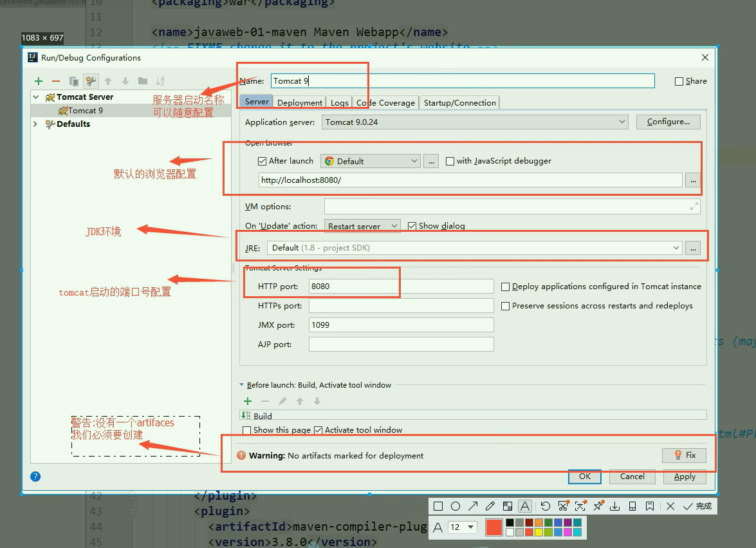Open the browser Default dropdown

tap(371, 161)
